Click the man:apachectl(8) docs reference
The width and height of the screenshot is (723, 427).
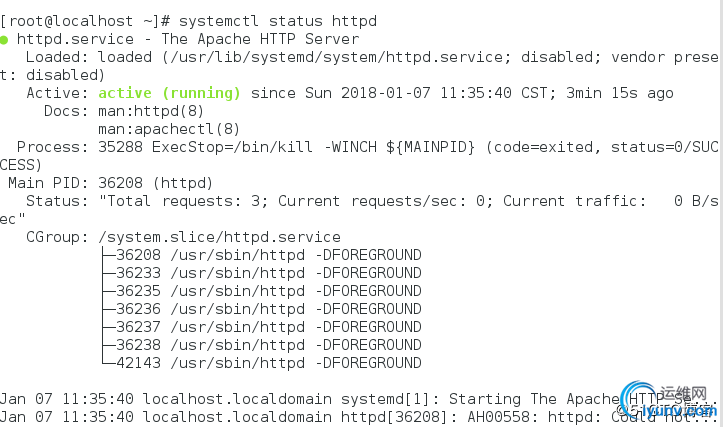(169, 129)
